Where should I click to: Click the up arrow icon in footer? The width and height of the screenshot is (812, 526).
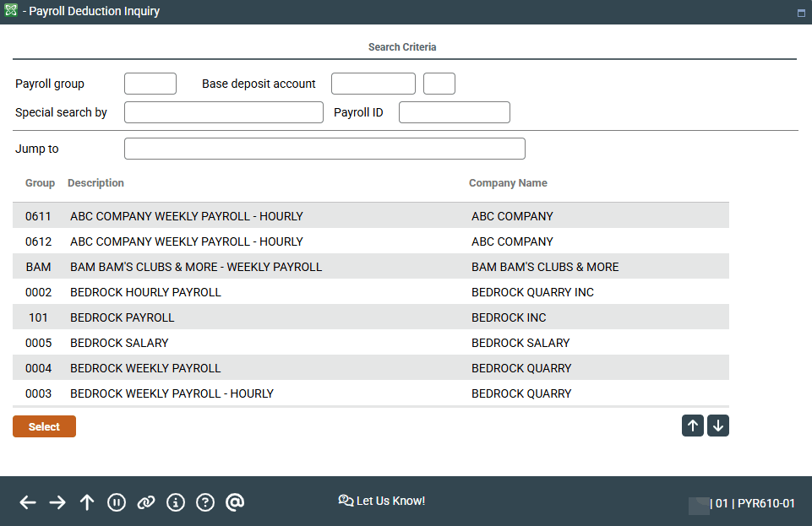[87, 502]
